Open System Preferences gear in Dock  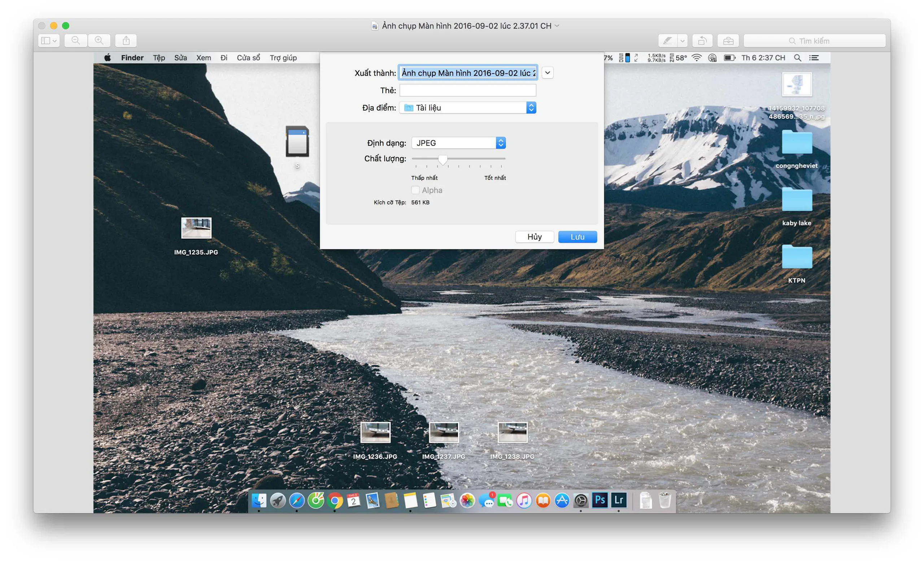click(x=581, y=501)
